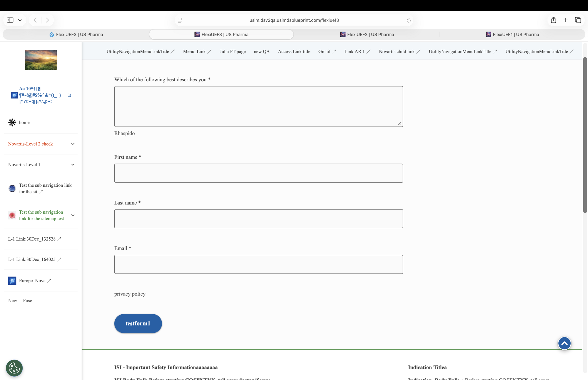Focus the address bar URL
The image size is (588, 380).
click(x=294, y=20)
